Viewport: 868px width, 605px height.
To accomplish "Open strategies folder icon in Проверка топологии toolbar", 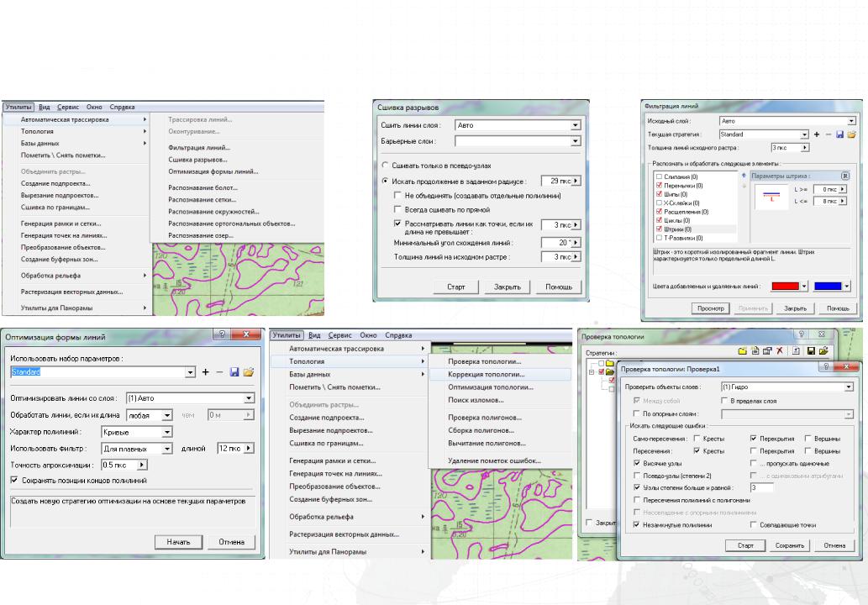I will pyautogui.click(x=823, y=351).
